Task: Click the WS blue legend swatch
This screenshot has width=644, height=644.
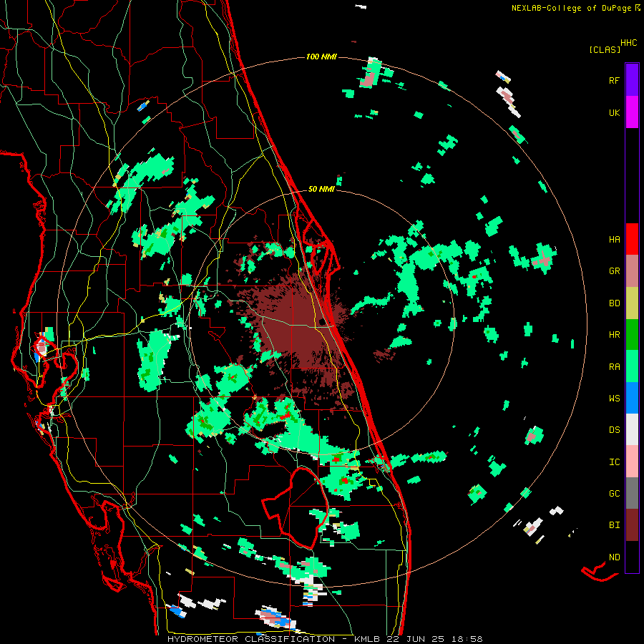Action: 632,398
